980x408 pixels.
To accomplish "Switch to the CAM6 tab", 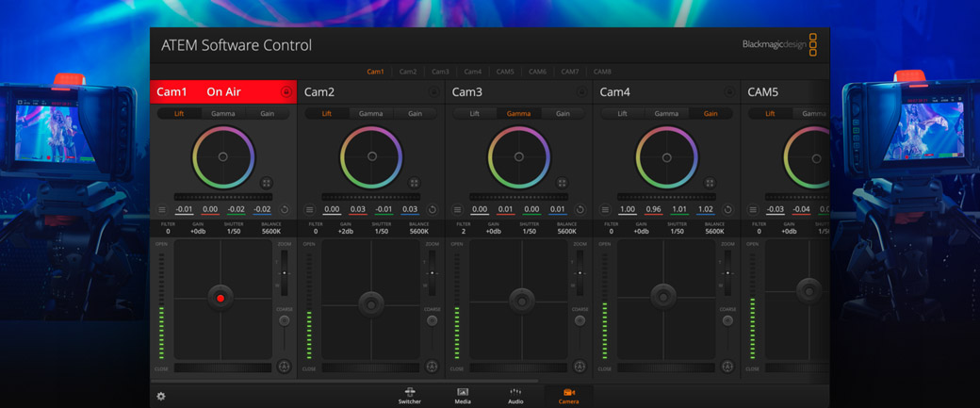I will coord(537,72).
